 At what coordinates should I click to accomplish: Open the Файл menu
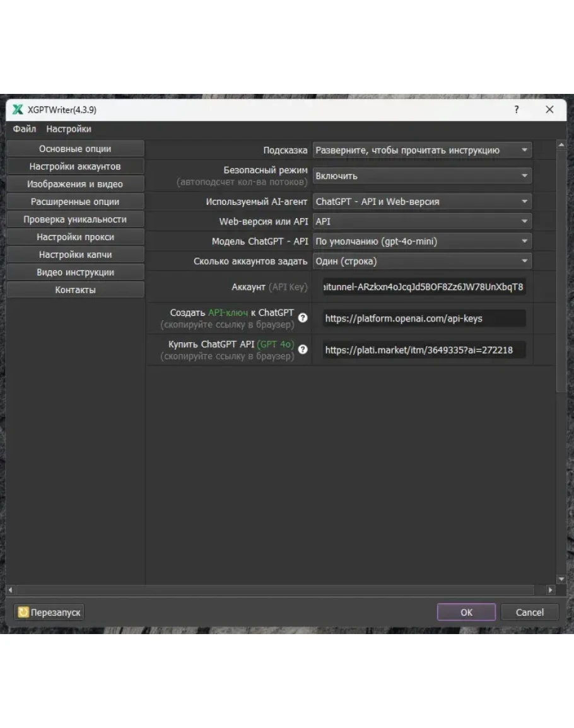[24, 129]
